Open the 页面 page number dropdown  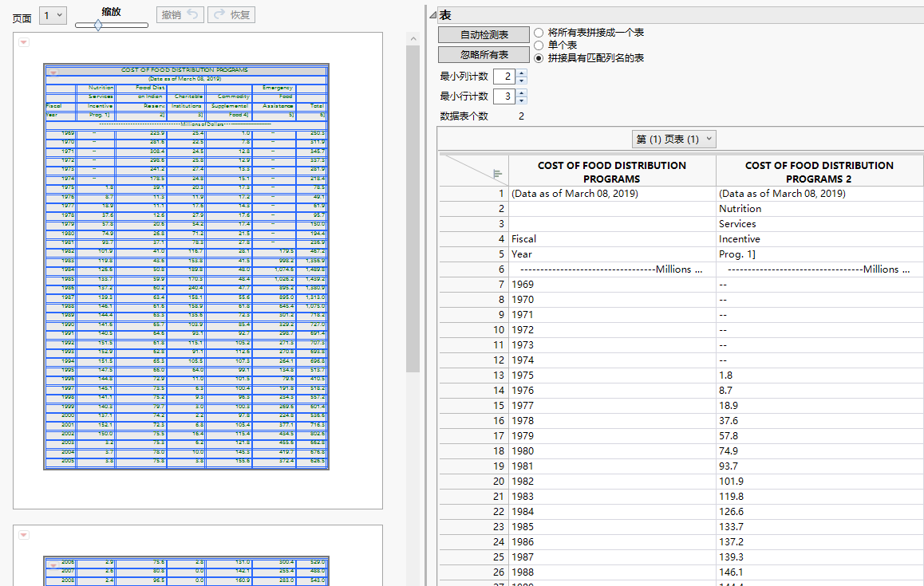click(x=53, y=15)
